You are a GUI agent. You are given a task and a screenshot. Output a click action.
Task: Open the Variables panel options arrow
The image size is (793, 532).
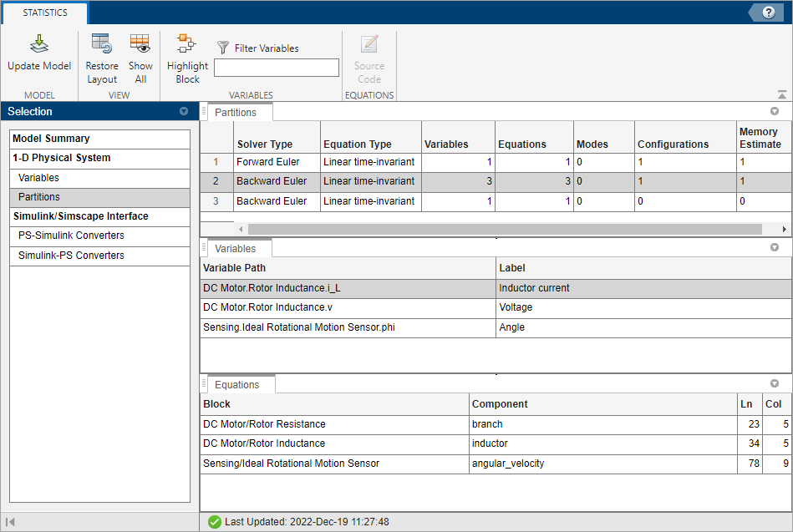pyautogui.click(x=774, y=248)
